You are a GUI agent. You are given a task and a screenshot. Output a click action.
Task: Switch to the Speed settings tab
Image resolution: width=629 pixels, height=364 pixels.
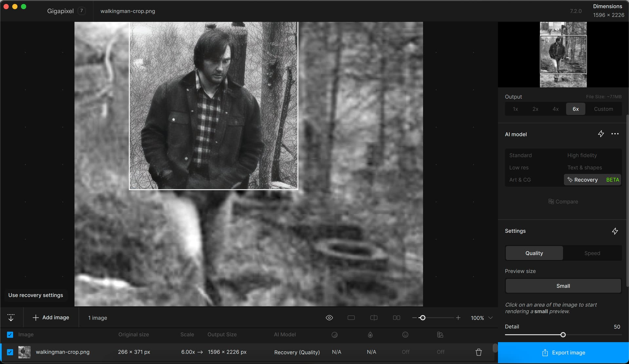coord(592,253)
